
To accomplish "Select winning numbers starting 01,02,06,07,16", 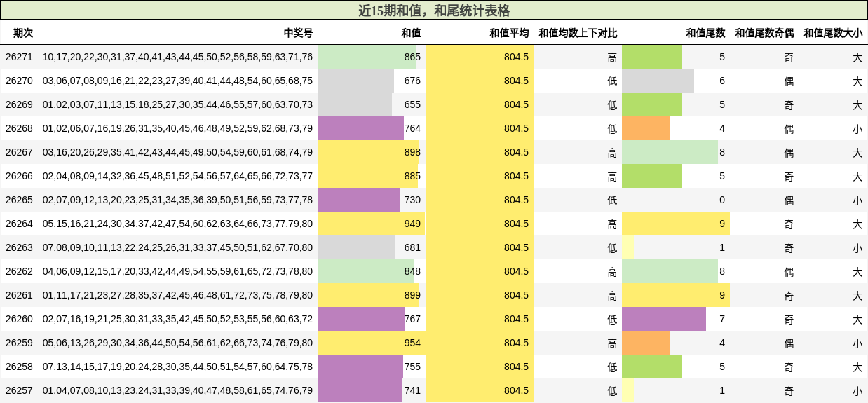I will [x=177, y=128].
